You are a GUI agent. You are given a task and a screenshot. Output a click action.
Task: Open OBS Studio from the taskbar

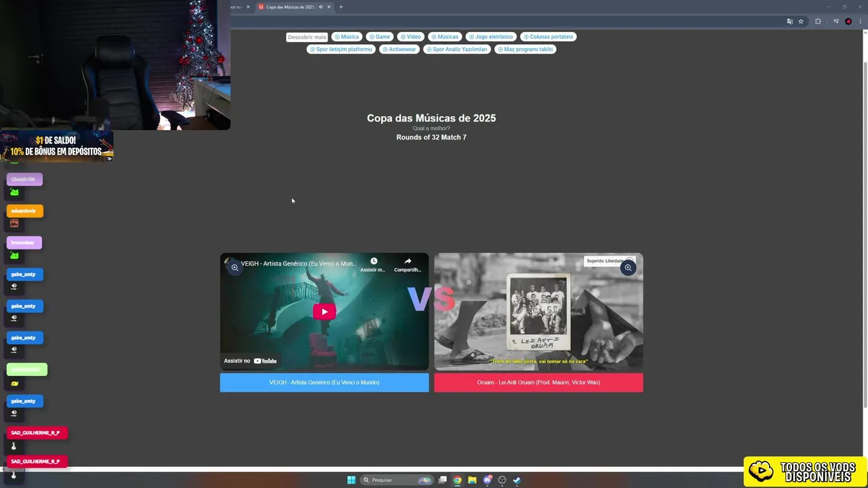[502, 480]
